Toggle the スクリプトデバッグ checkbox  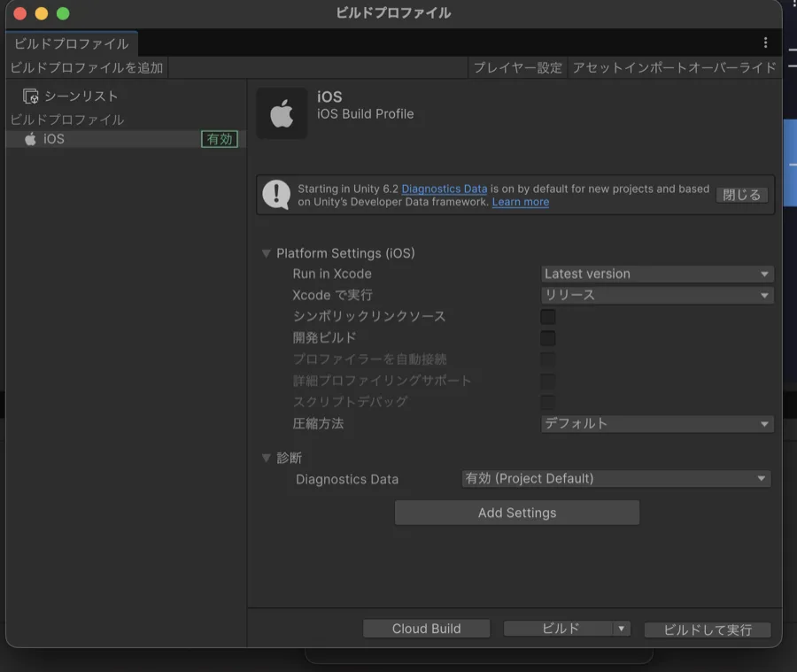pos(547,402)
